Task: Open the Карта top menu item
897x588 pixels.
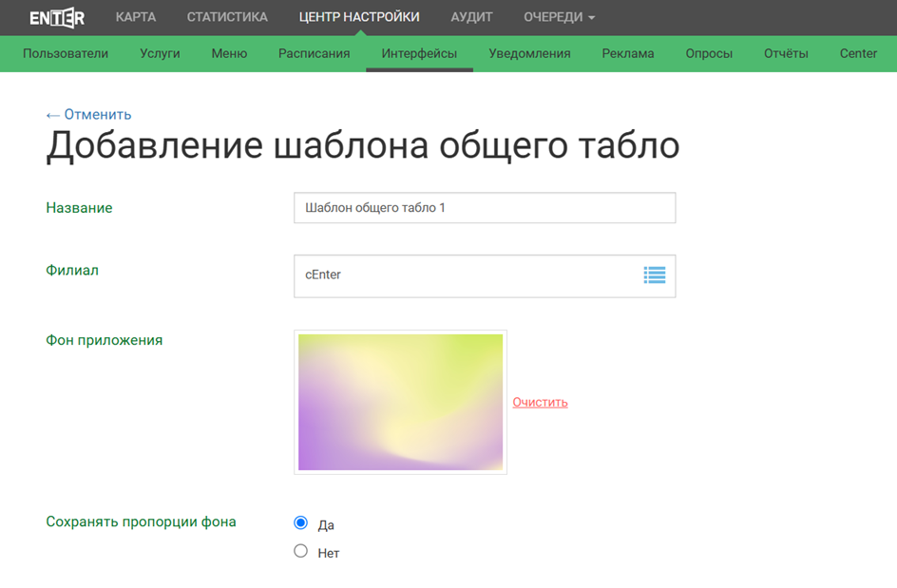Action: (135, 17)
